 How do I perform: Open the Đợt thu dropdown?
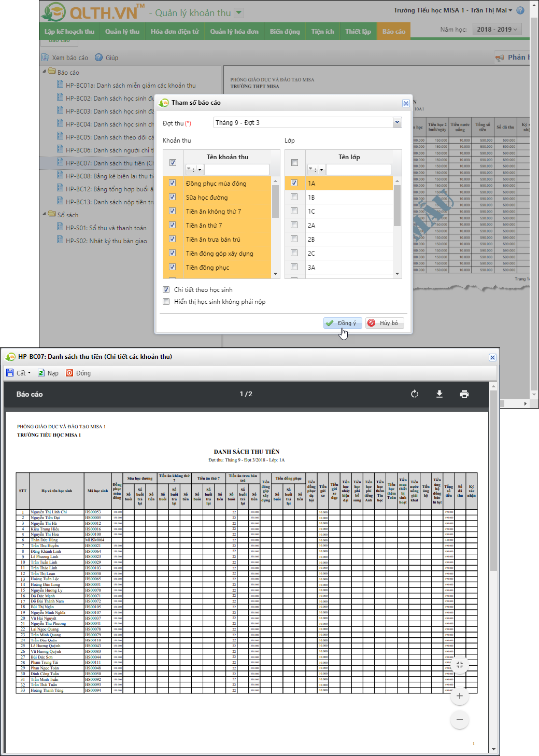pos(397,122)
